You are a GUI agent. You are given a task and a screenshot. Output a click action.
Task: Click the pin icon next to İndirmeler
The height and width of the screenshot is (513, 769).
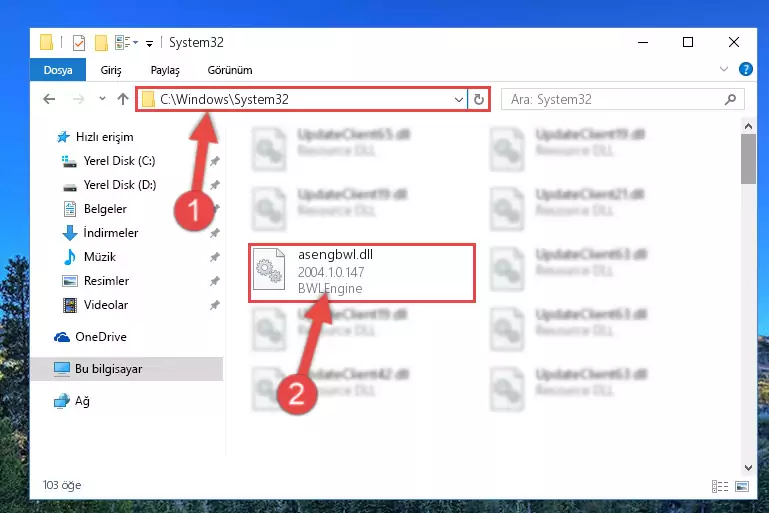(214, 233)
